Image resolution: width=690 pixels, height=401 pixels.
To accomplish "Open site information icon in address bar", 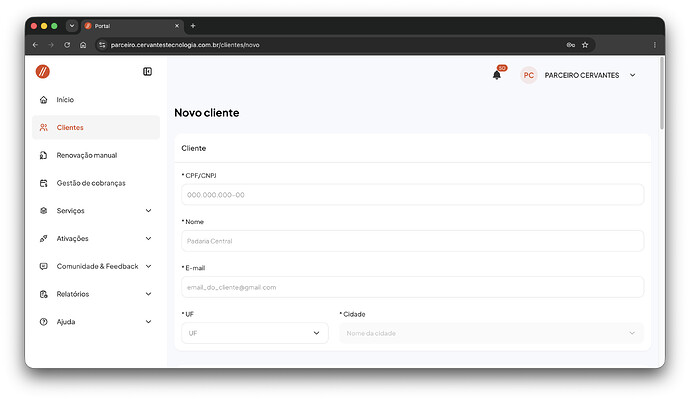I will click(102, 45).
